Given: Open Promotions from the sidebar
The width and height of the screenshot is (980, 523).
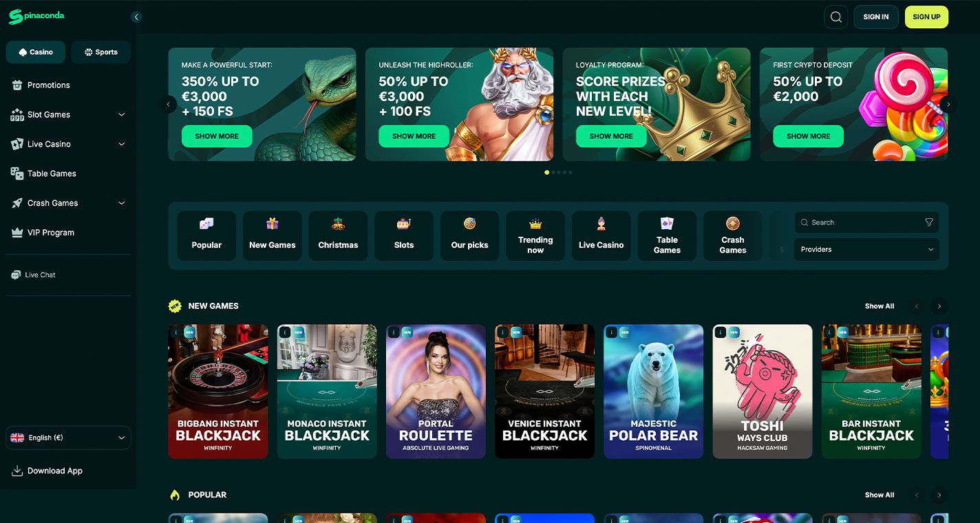Looking at the screenshot, I should [x=48, y=85].
